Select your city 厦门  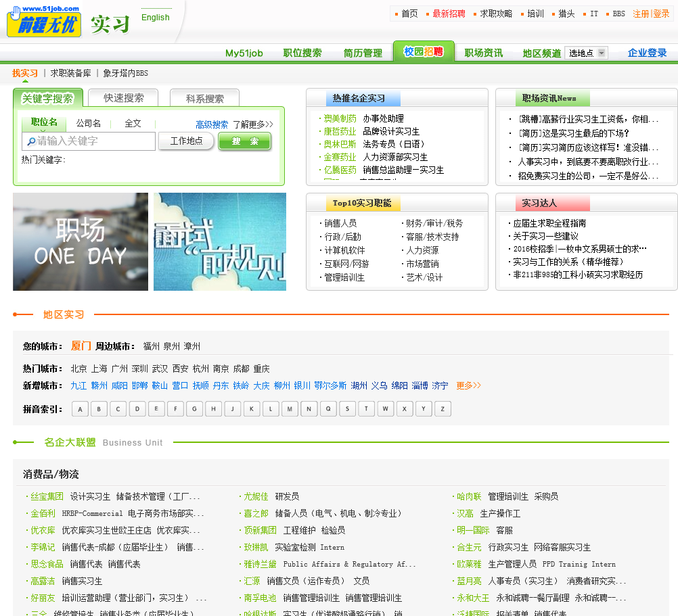81,346
